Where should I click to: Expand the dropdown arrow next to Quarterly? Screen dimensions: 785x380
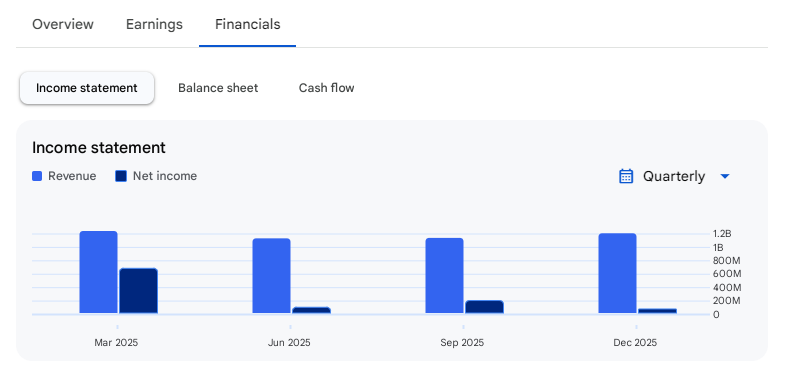pyautogui.click(x=724, y=176)
